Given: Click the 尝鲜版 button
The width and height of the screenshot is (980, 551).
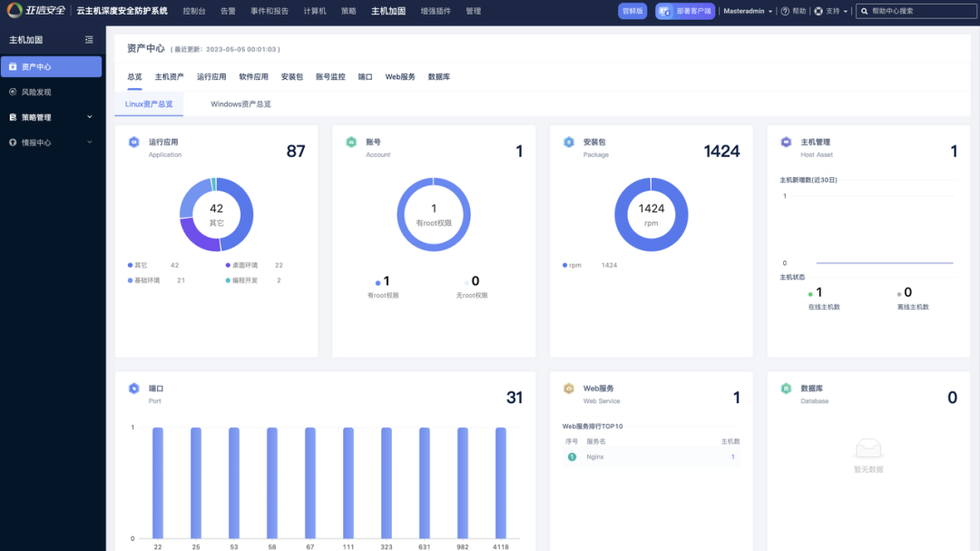Looking at the screenshot, I should point(632,12).
